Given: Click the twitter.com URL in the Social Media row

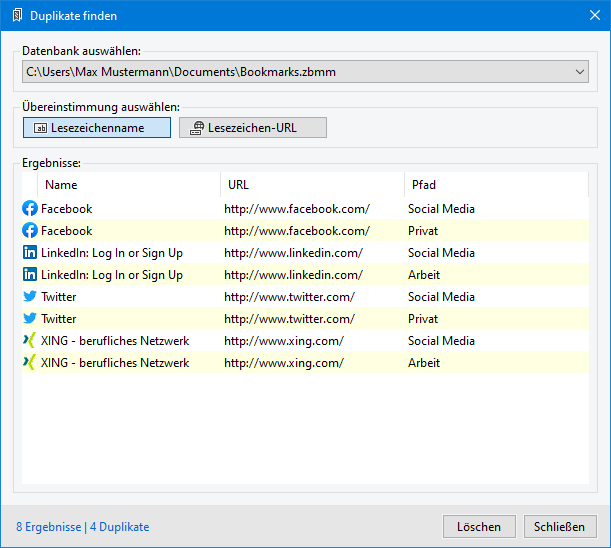Looking at the screenshot, I should (x=290, y=297).
